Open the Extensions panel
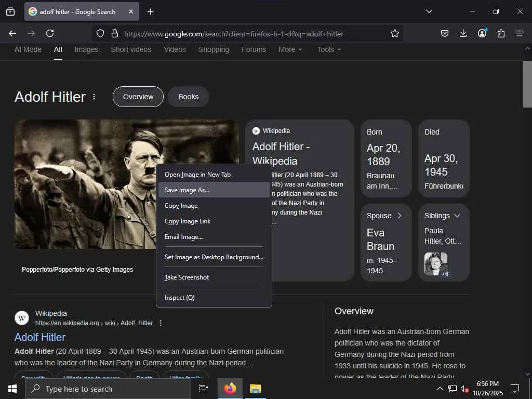The image size is (532, 399). tap(501, 33)
